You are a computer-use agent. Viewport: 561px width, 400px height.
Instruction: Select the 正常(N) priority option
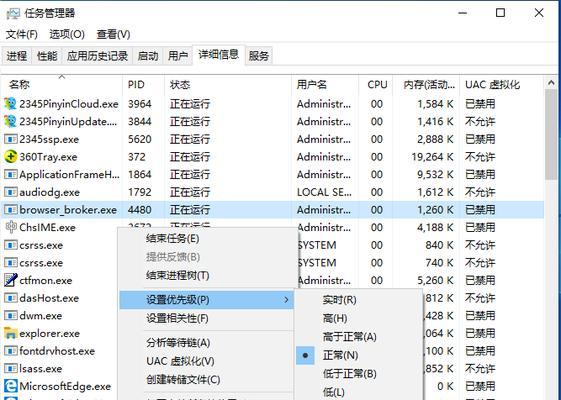click(358, 355)
